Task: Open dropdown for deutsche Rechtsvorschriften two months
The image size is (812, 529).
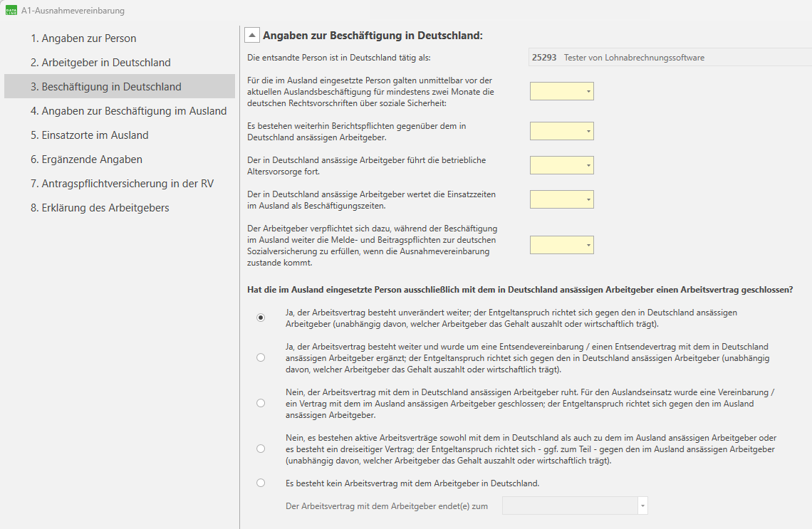Action: (x=562, y=92)
